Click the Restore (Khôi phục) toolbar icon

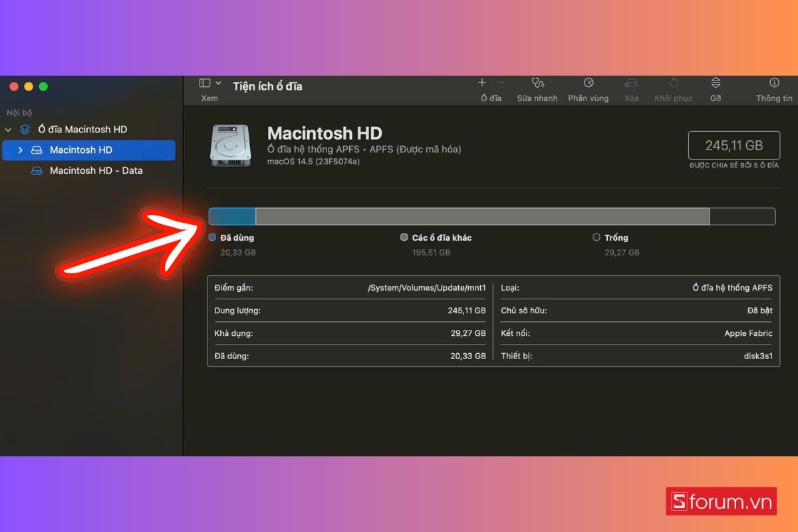click(674, 83)
